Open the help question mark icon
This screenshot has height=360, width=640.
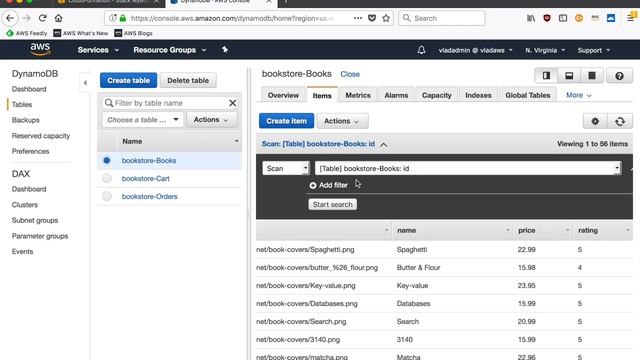tap(619, 76)
